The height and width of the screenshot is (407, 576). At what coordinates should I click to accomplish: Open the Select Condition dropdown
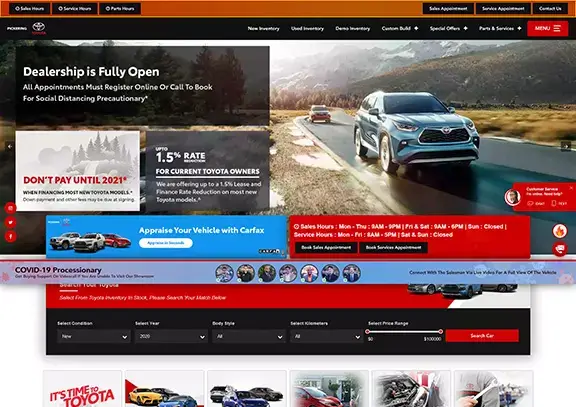[93, 336]
